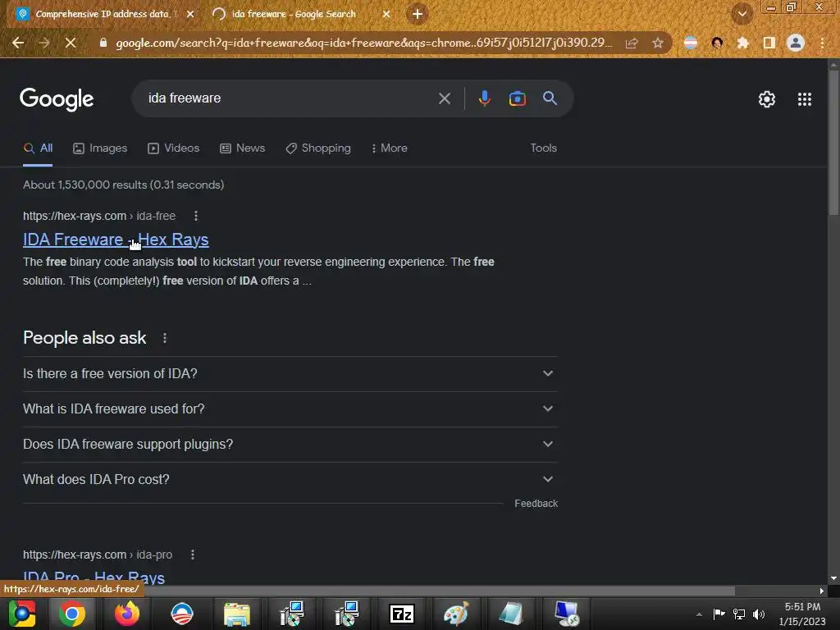
Task: Select the News search tab
Action: tap(243, 148)
